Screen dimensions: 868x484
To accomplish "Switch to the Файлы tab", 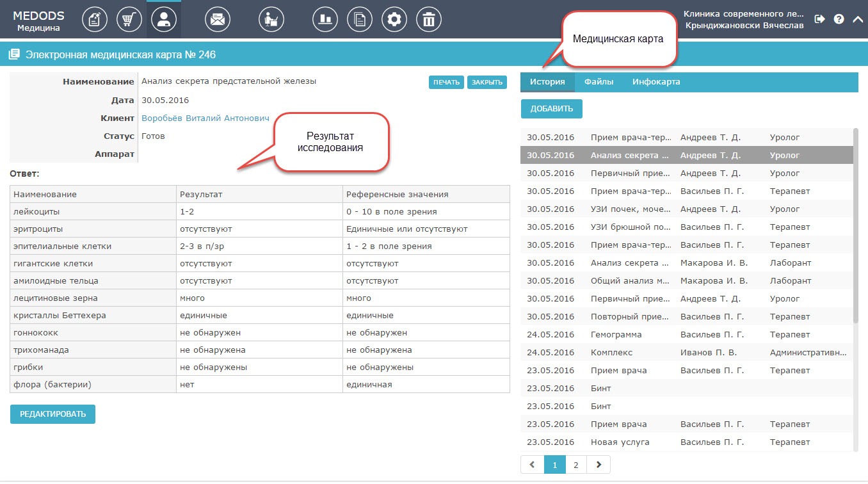I will point(599,82).
